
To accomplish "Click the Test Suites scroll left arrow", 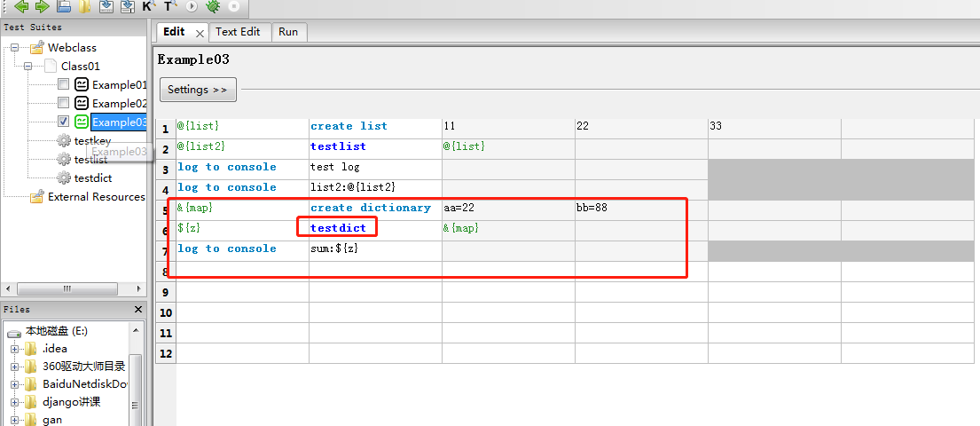I will click(x=7, y=288).
